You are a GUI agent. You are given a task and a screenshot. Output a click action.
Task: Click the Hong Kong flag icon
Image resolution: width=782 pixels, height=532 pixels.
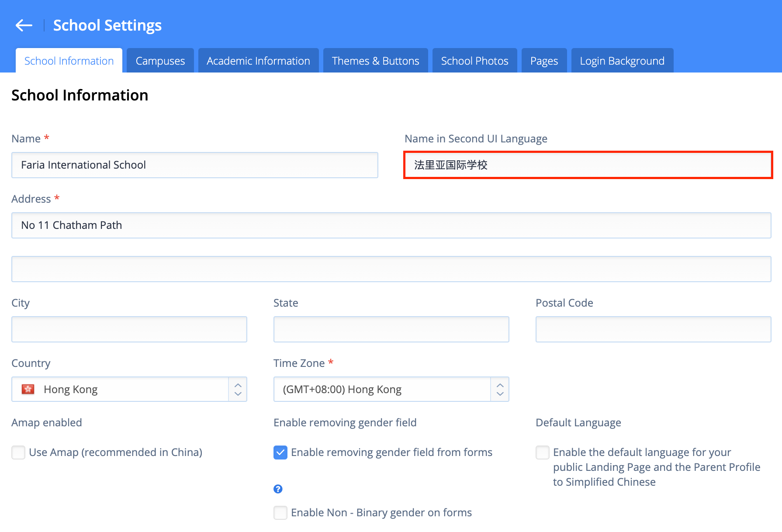(x=28, y=389)
